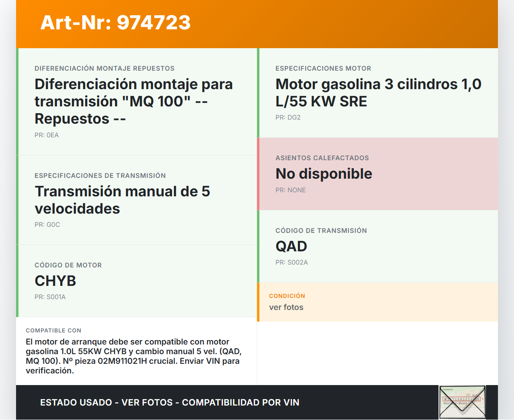Click the 'COMPATIBLE CON' section heading
The height and width of the screenshot is (420, 514).
[x=53, y=330]
